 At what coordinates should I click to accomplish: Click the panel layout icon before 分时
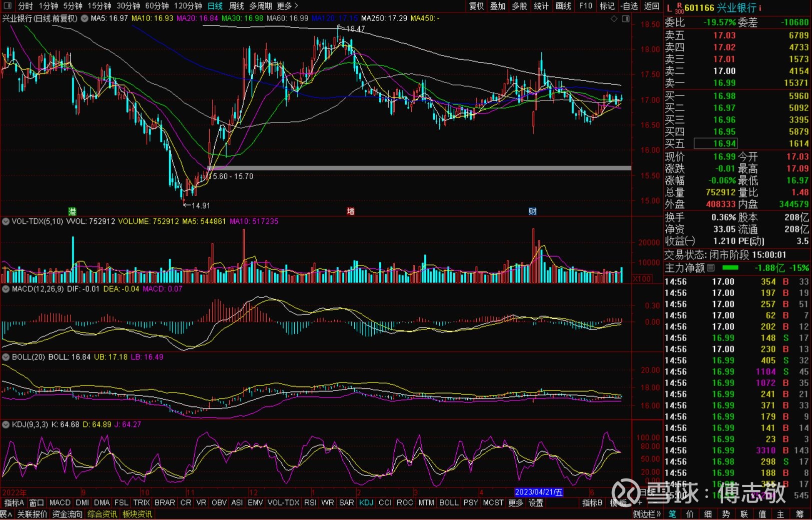(8, 6)
